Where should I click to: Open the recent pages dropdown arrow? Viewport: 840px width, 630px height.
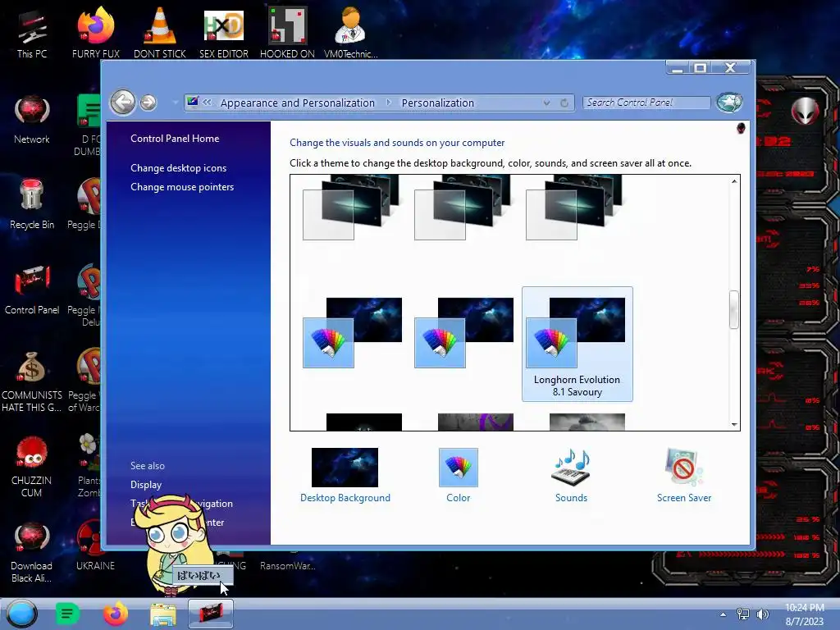[175, 103]
